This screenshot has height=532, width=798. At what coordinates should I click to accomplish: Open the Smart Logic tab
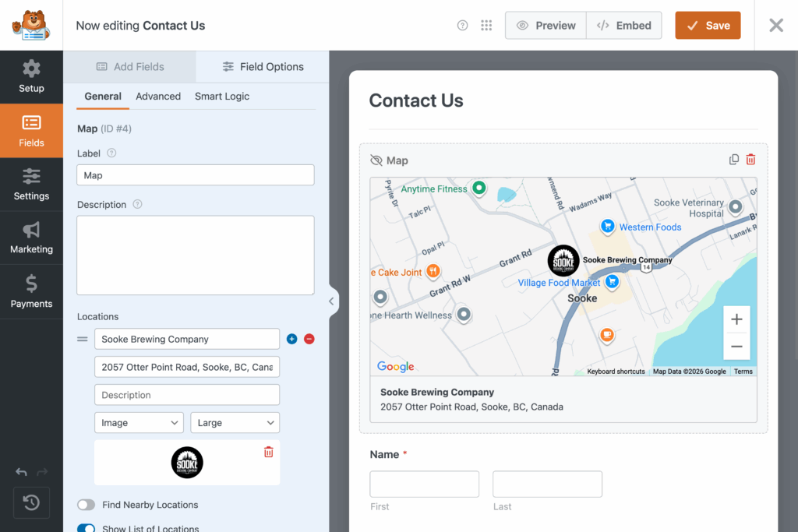click(x=222, y=97)
